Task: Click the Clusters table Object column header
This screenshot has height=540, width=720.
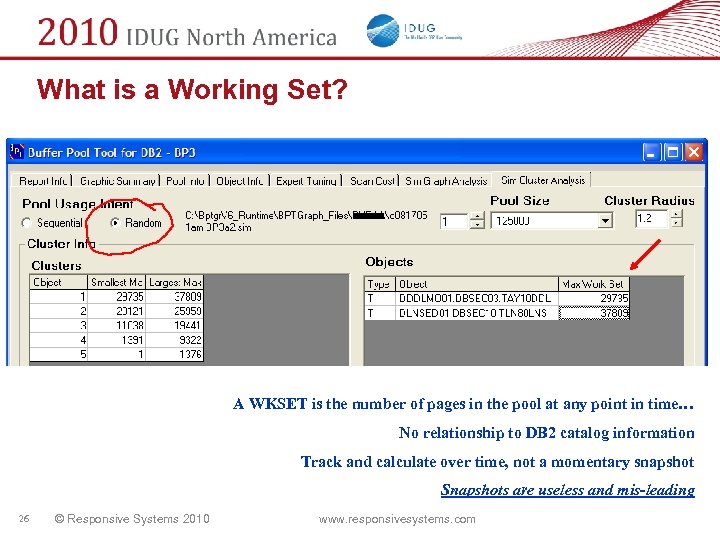Action: tap(58, 282)
